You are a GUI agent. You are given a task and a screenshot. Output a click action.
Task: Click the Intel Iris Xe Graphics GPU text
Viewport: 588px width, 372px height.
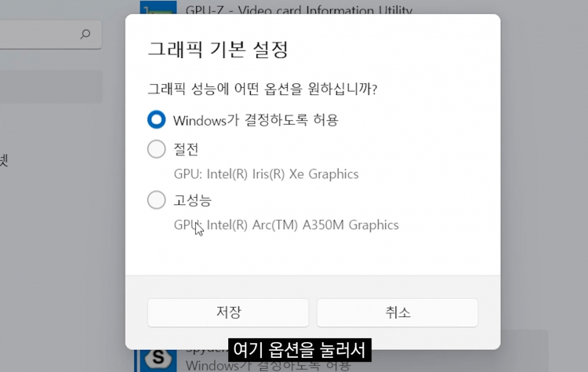click(x=266, y=174)
